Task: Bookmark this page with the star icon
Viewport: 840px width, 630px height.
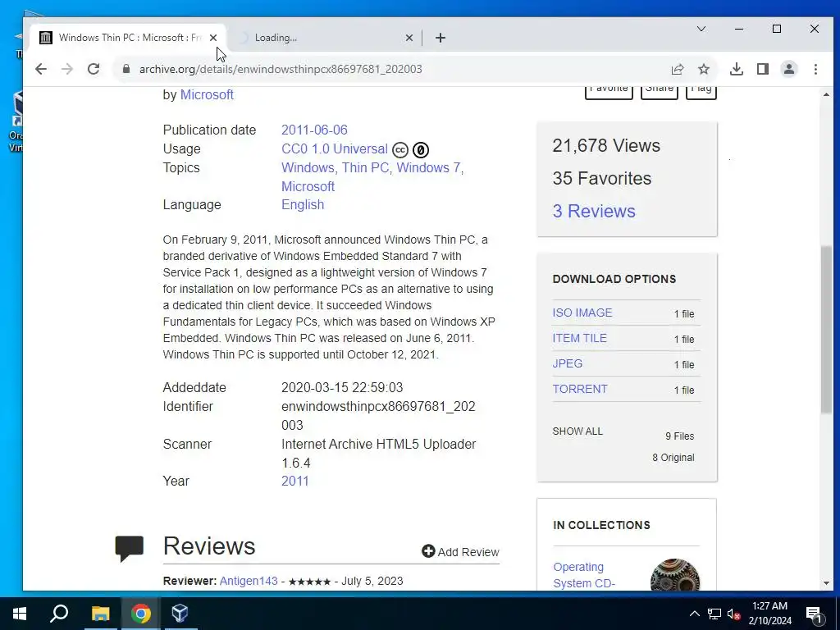Action: click(x=703, y=69)
